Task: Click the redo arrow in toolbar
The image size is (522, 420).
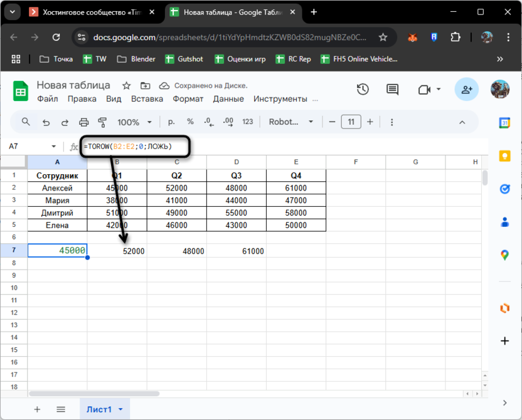Action: coord(65,122)
